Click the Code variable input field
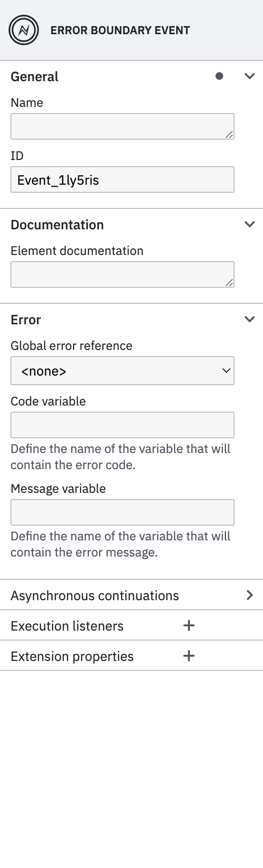 pos(122,425)
